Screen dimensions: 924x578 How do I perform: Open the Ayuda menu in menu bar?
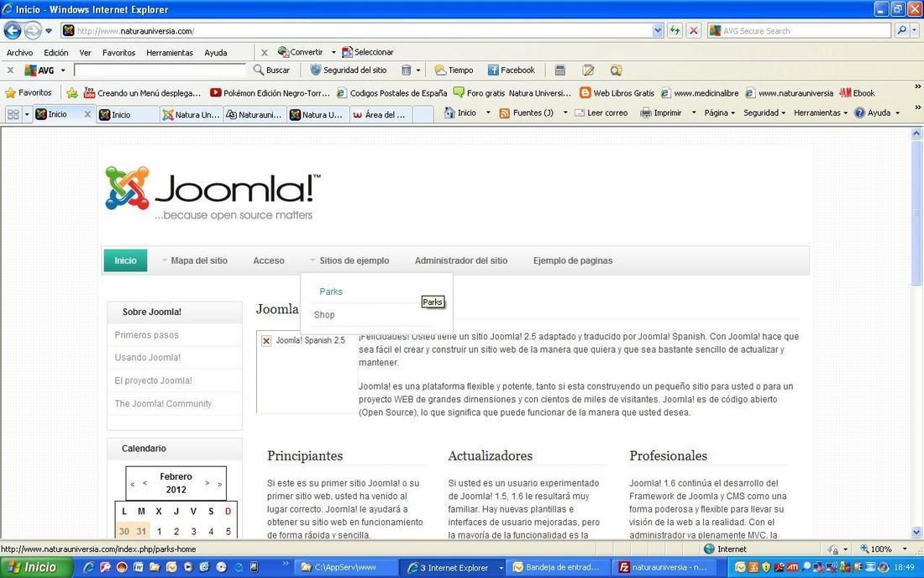[216, 52]
